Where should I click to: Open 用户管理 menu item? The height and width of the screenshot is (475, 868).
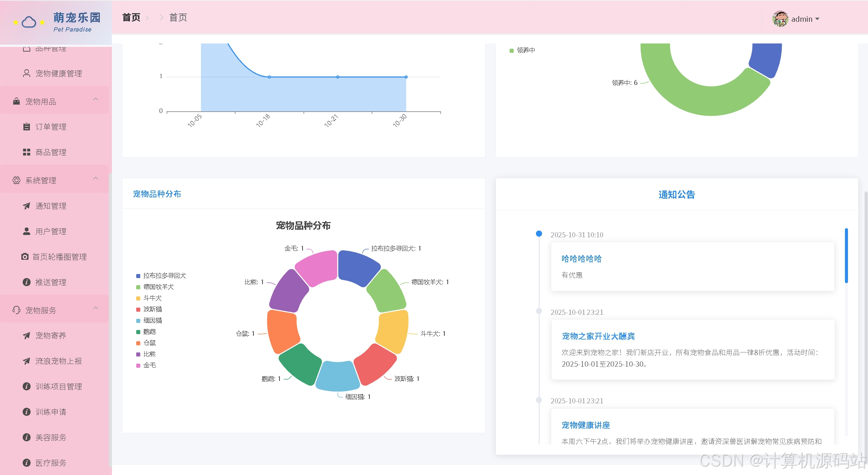[x=54, y=231]
